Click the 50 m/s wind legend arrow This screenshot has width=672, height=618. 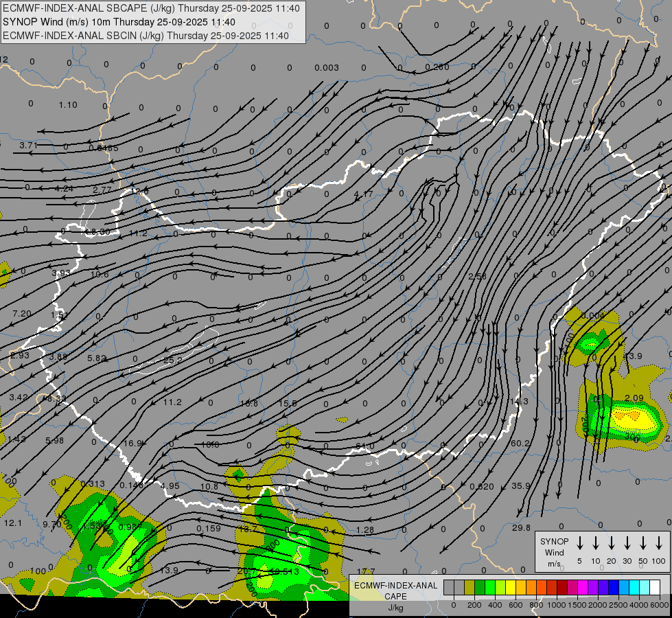pyautogui.click(x=643, y=542)
